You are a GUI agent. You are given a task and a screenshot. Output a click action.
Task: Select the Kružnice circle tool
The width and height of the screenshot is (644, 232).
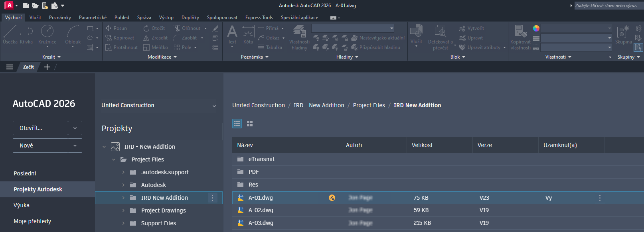click(x=47, y=34)
